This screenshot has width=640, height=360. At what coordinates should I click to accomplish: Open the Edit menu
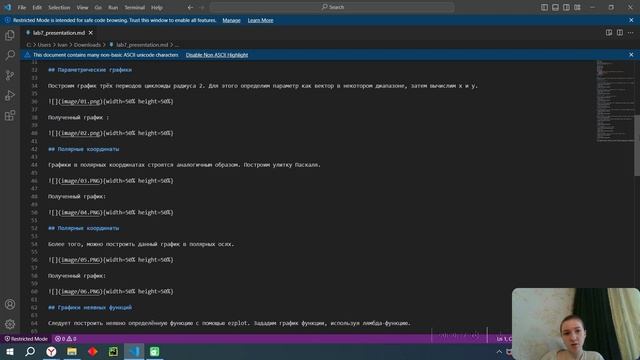point(37,7)
